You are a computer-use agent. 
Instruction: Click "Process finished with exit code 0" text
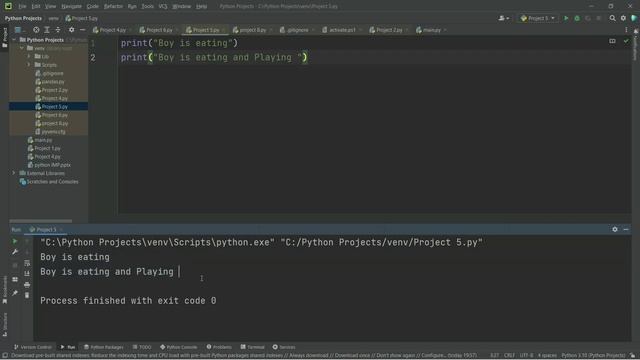click(x=128, y=301)
